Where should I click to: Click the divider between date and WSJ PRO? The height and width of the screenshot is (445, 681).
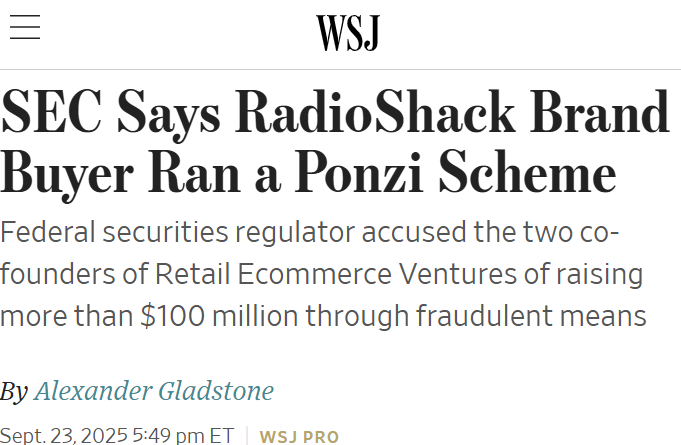click(x=247, y=436)
